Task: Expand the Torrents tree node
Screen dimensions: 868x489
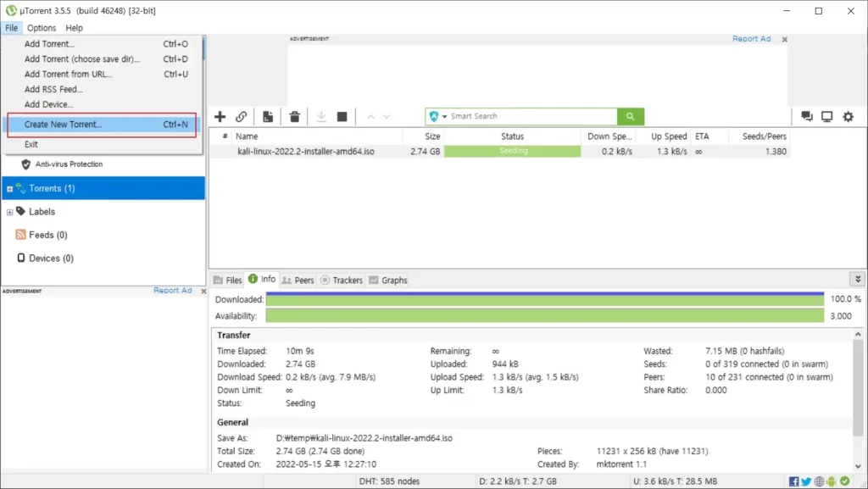Action: click(x=9, y=189)
